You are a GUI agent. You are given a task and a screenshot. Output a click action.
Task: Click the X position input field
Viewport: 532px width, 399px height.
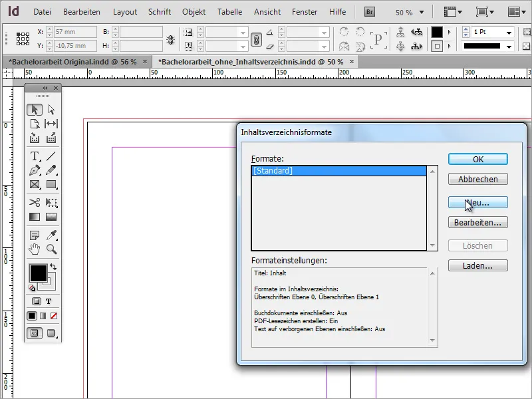75,32
